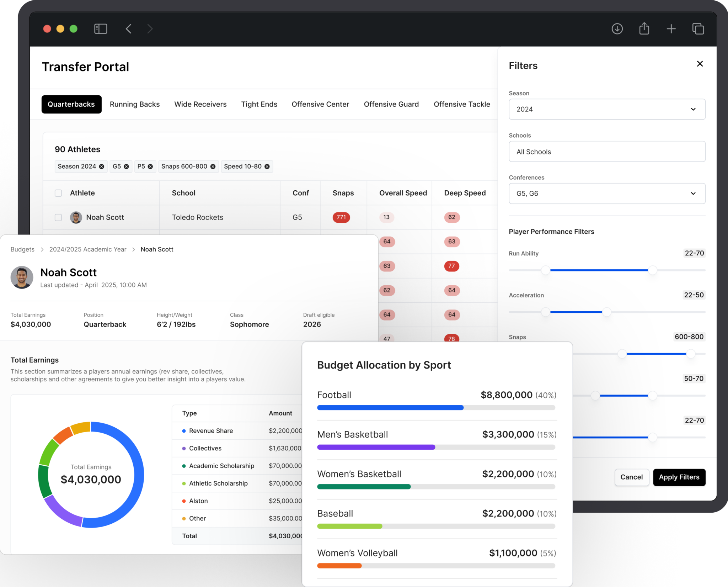Open the tab overview icon
The height and width of the screenshot is (587, 728).
[x=698, y=29]
